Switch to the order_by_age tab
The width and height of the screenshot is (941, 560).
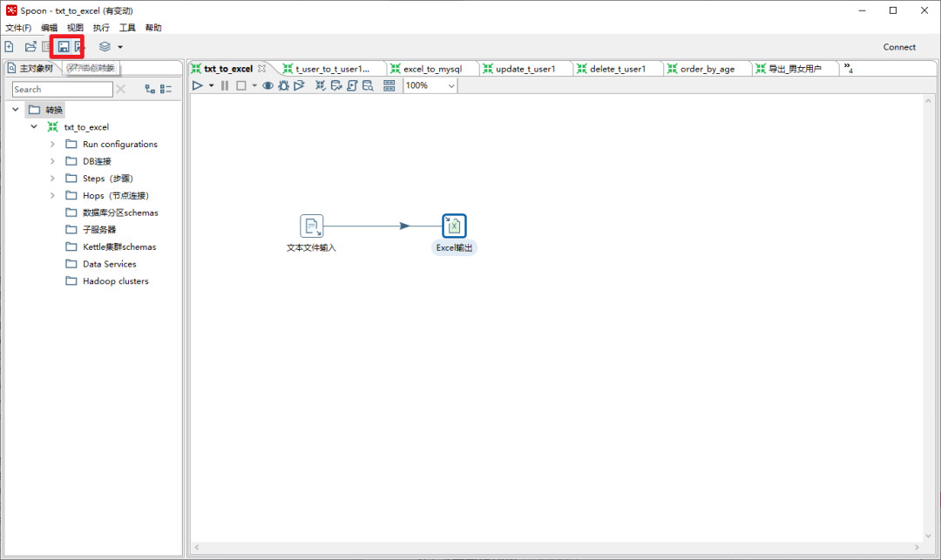coord(707,69)
